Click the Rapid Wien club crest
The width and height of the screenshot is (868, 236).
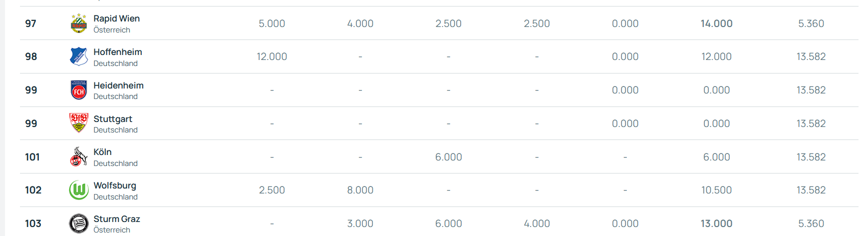79,23
